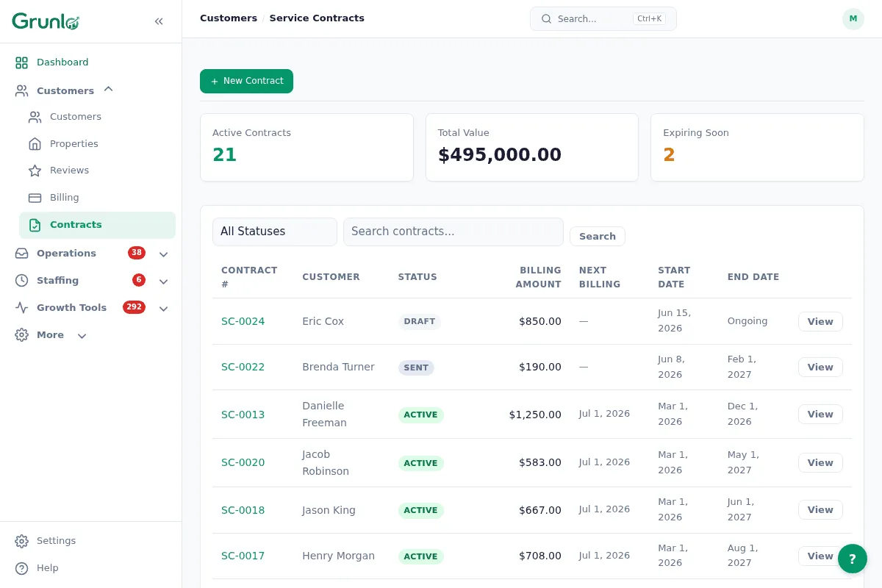View contract SC-0020
882x588 pixels.
pyautogui.click(x=820, y=462)
